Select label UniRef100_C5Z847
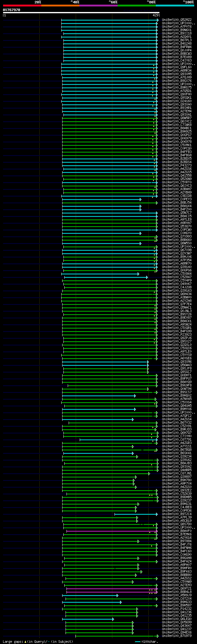 click(x=177, y=277)
